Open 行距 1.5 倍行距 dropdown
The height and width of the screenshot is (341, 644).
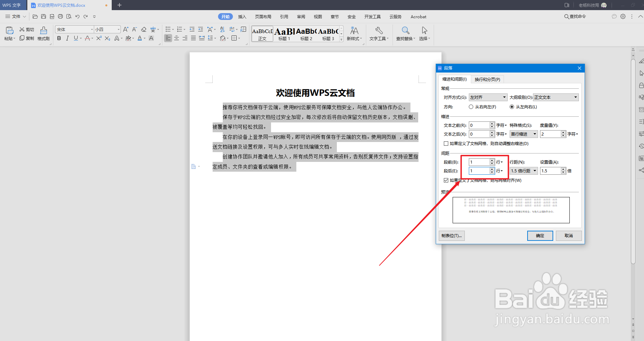point(524,171)
